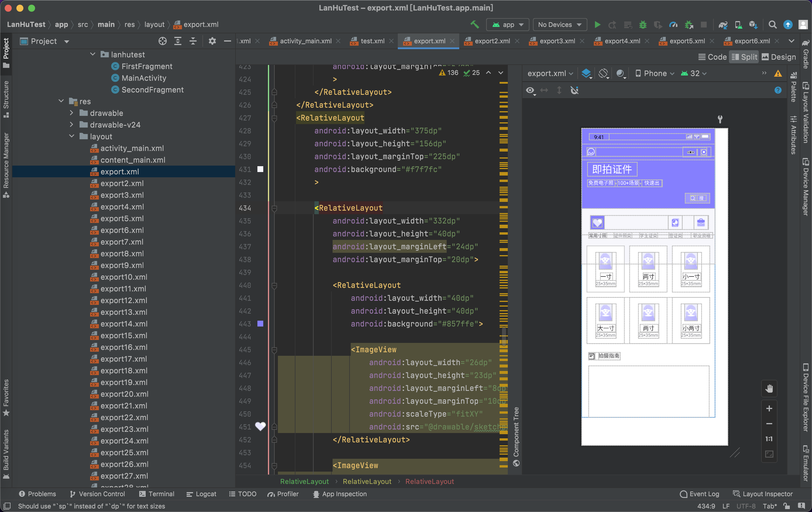Expand the drawable folder in tree

coord(71,113)
